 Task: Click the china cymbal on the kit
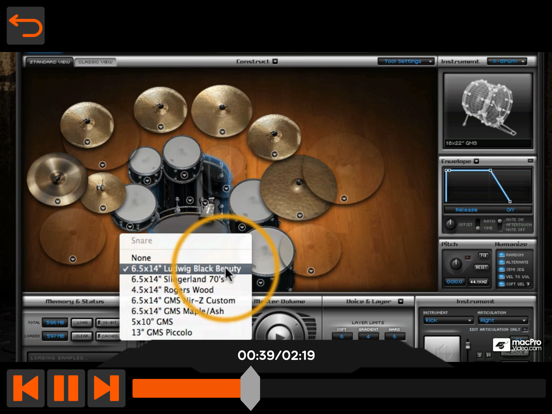click(x=56, y=178)
